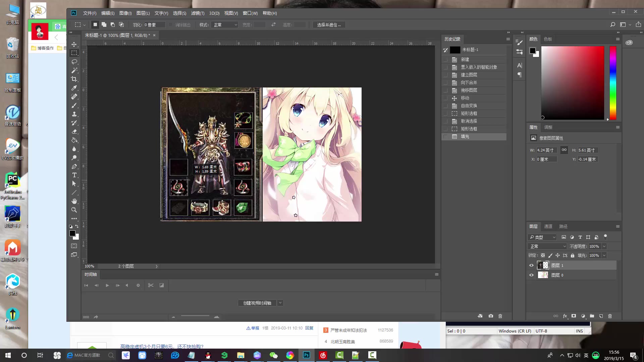The image size is (644, 362).
Task: Hide layer 图层 0
Action: 531,275
